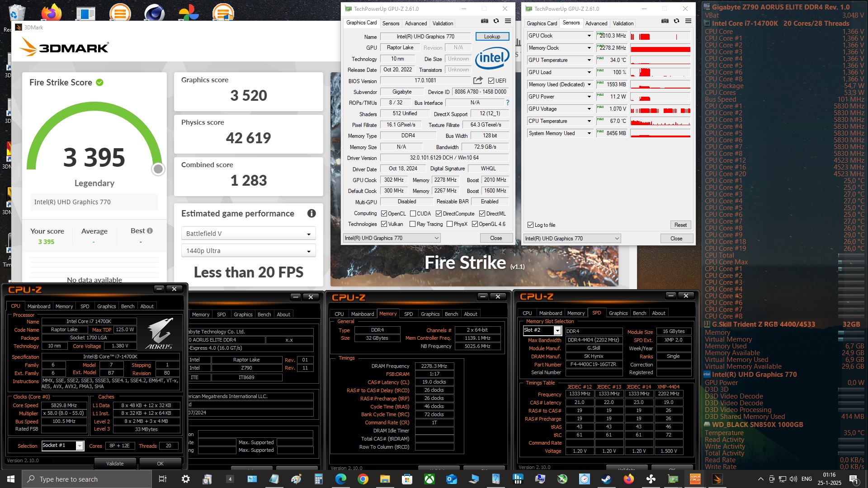The height and width of the screenshot is (488, 868).
Task: Open the System Memory Used sensor dropdown
Action: click(589, 133)
